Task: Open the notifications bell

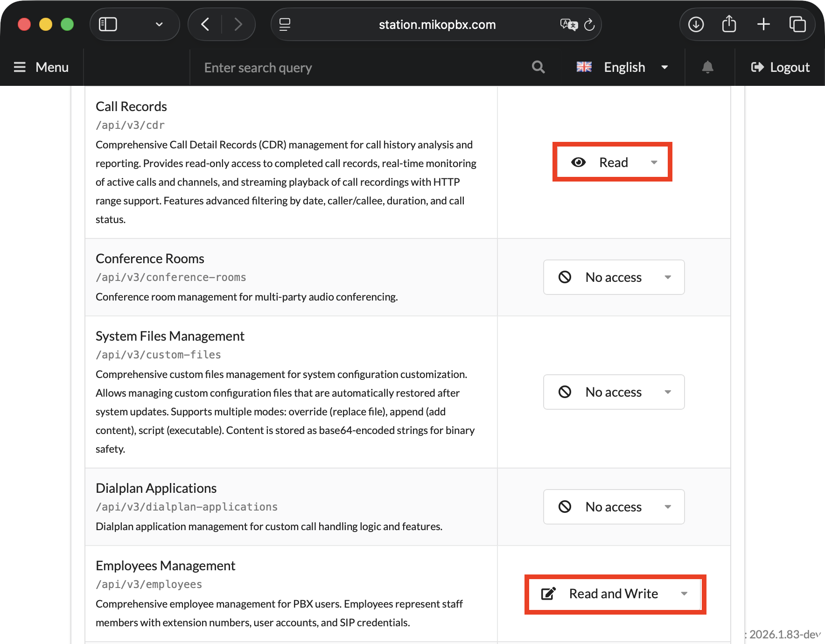Action: tap(707, 67)
